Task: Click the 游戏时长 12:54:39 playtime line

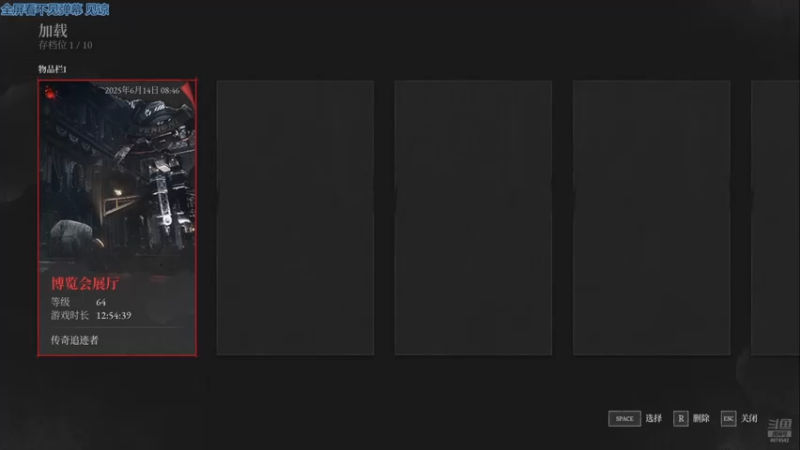Action: (91, 315)
